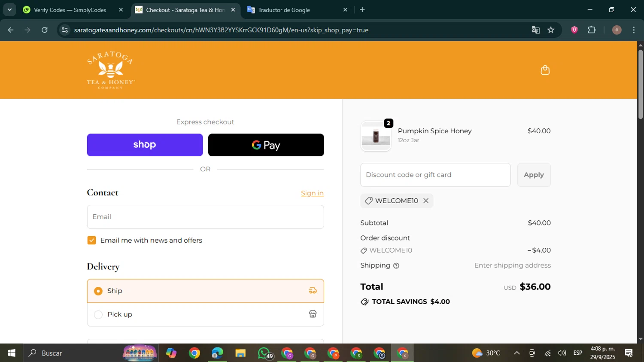This screenshot has width=644, height=362.
Task: Open the notification center icon
Action: click(629, 353)
